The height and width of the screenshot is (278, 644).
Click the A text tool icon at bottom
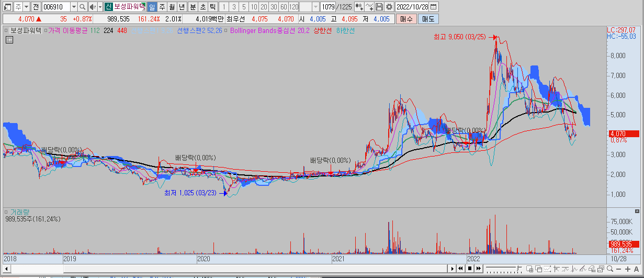click(x=636, y=269)
